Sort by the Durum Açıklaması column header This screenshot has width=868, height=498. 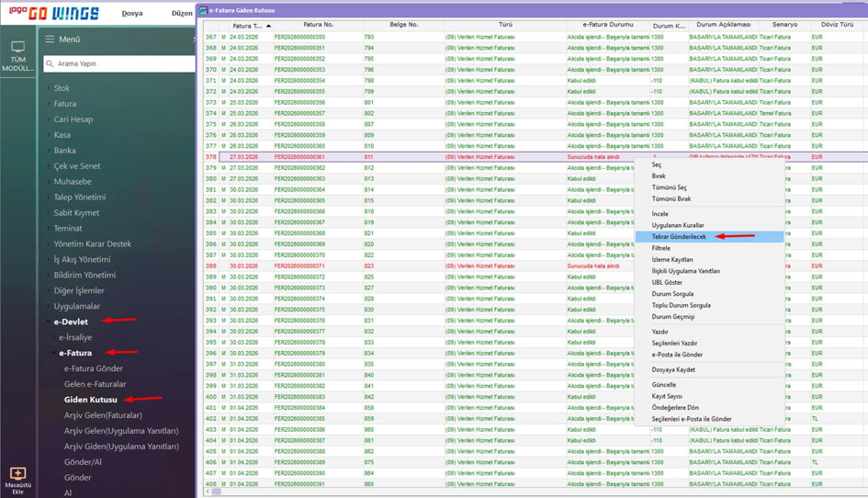[724, 25]
